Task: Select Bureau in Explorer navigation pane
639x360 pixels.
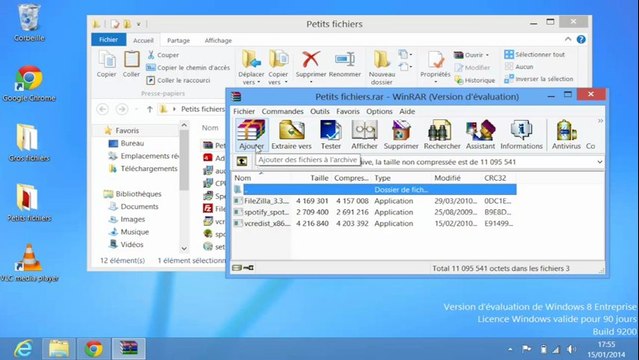Action: tap(127, 144)
